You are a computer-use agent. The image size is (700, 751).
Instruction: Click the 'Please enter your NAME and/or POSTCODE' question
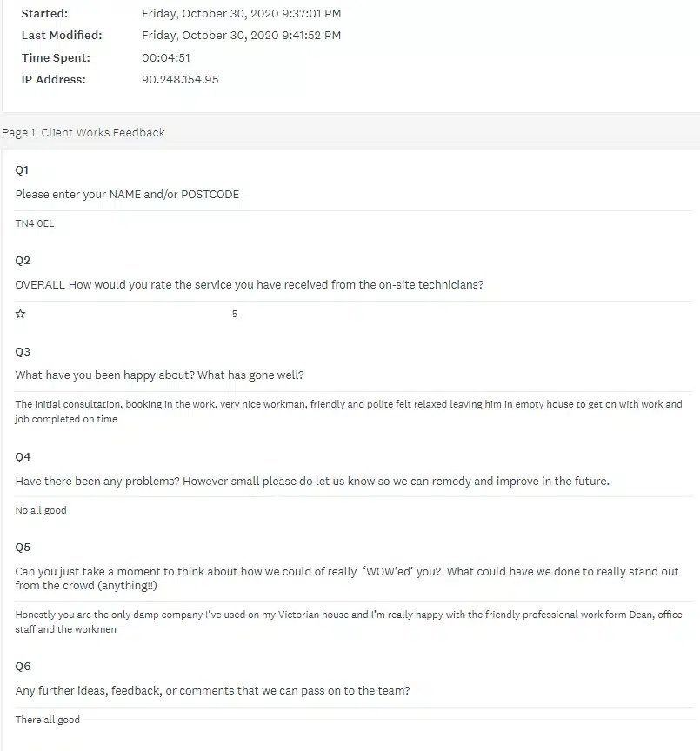click(x=127, y=195)
